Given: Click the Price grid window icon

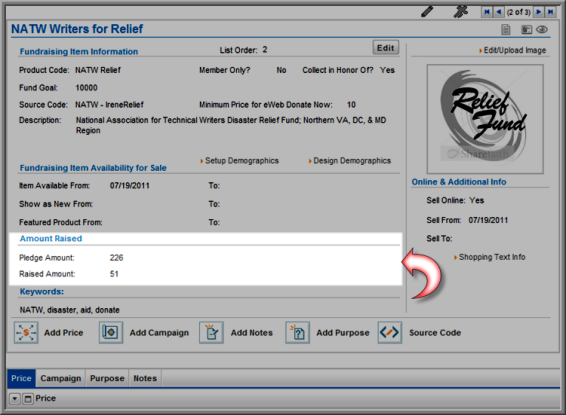Looking at the screenshot, I should pyautogui.click(x=27, y=399).
